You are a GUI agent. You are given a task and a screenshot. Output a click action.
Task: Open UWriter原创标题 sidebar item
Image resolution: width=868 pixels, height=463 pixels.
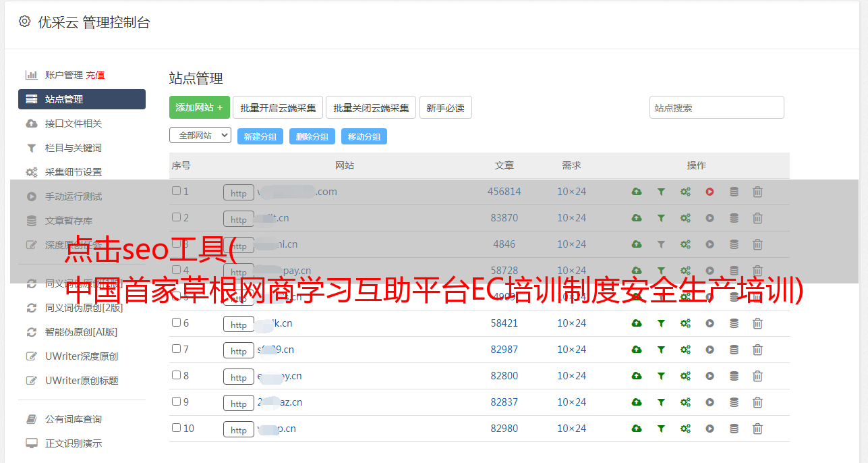tap(82, 381)
